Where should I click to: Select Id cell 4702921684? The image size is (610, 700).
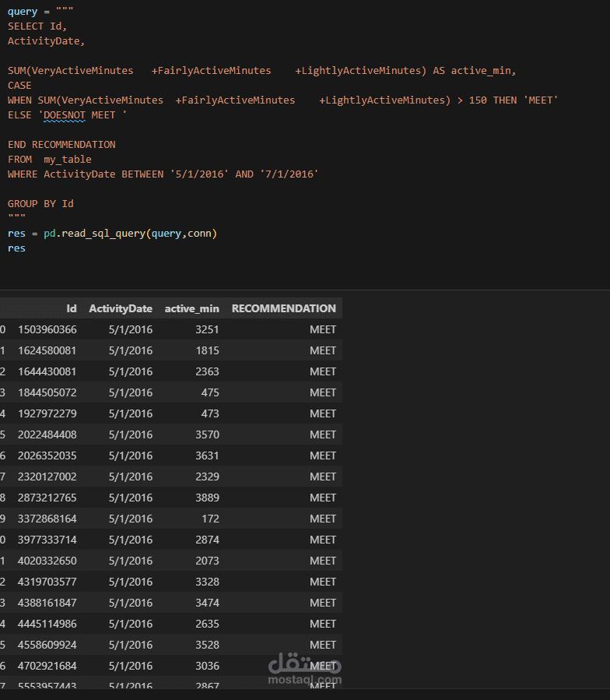click(x=47, y=666)
